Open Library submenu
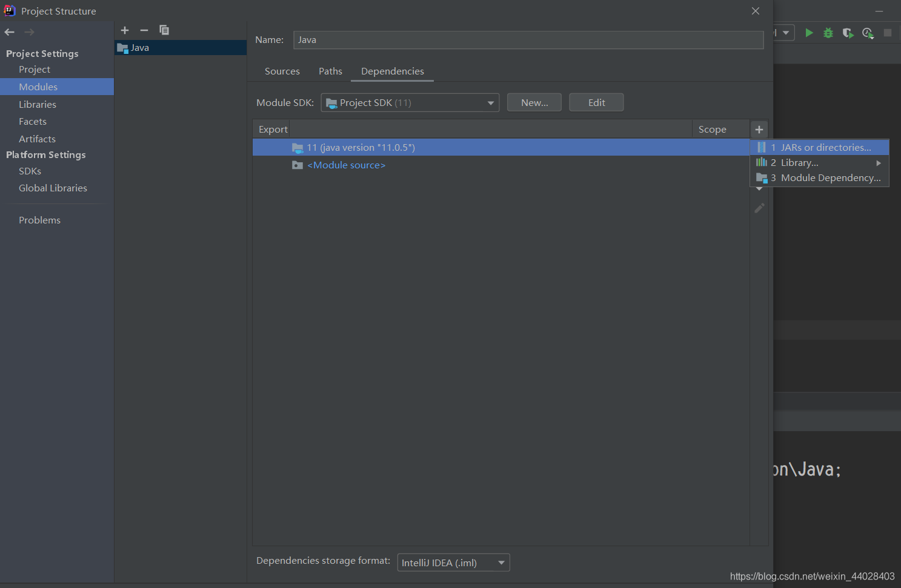The width and height of the screenshot is (901, 588). [x=820, y=163]
